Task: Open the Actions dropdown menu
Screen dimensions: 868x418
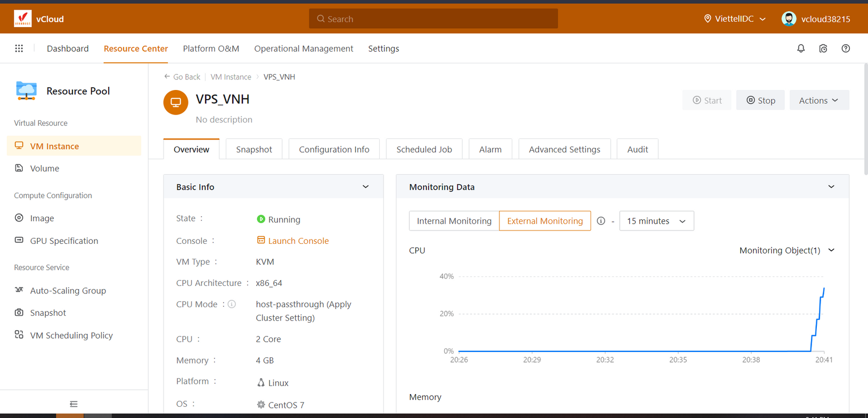Action: [819, 100]
